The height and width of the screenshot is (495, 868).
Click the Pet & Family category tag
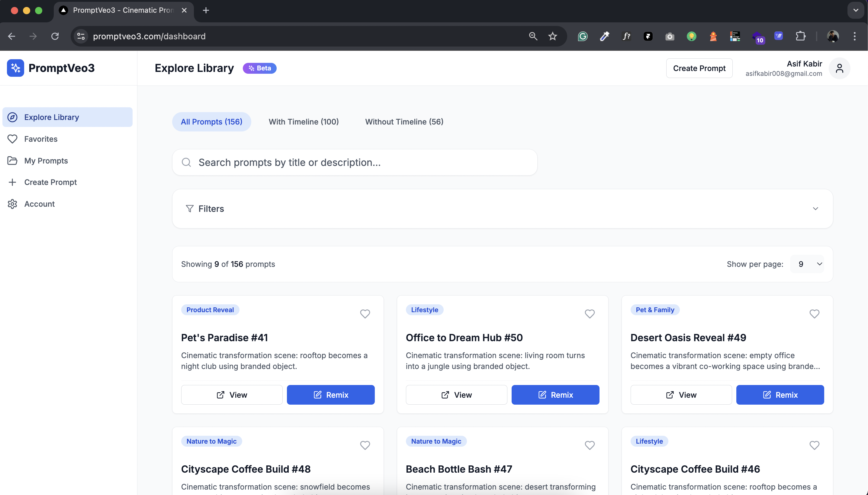[655, 310]
